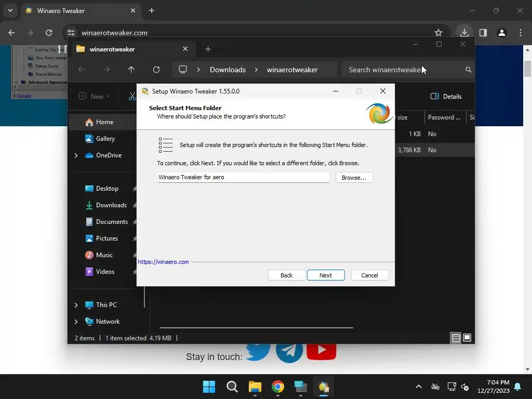Open the Chrome profile icon
This screenshot has width=532, height=399.
pyautogui.click(x=502, y=33)
